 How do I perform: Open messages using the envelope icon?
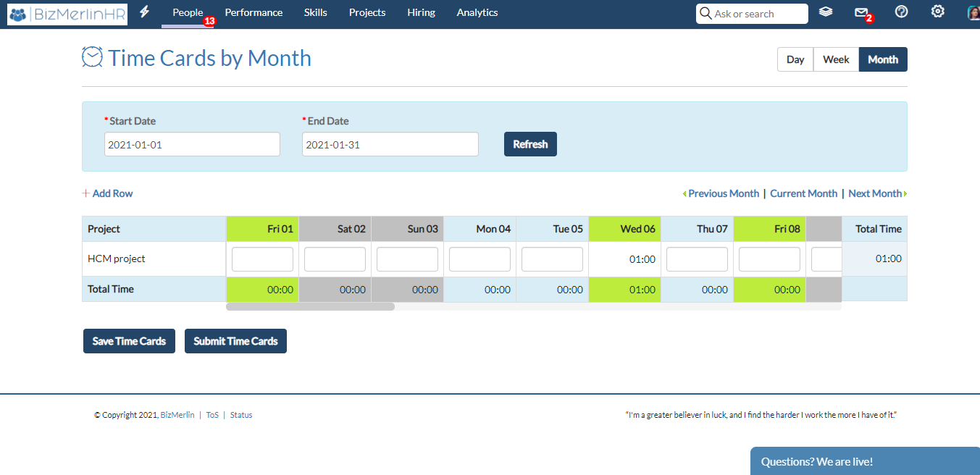pos(862,12)
